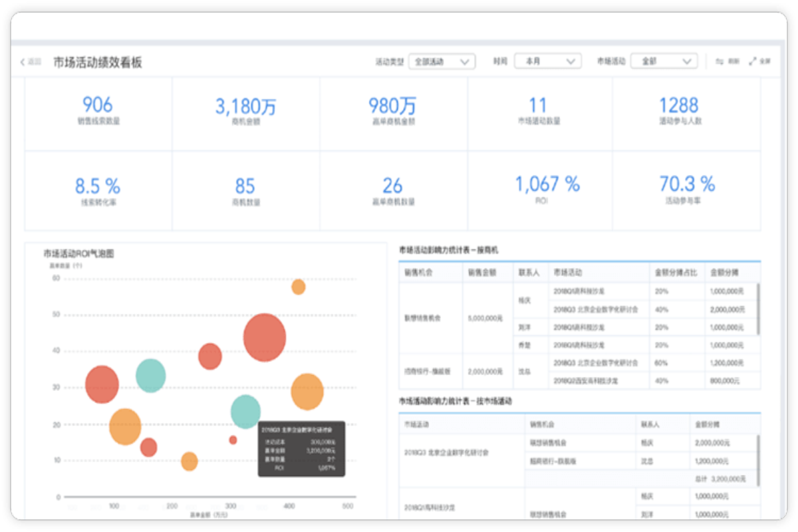
Task: Click the teal bubble above the dark tooltip
Action: [x=245, y=411]
